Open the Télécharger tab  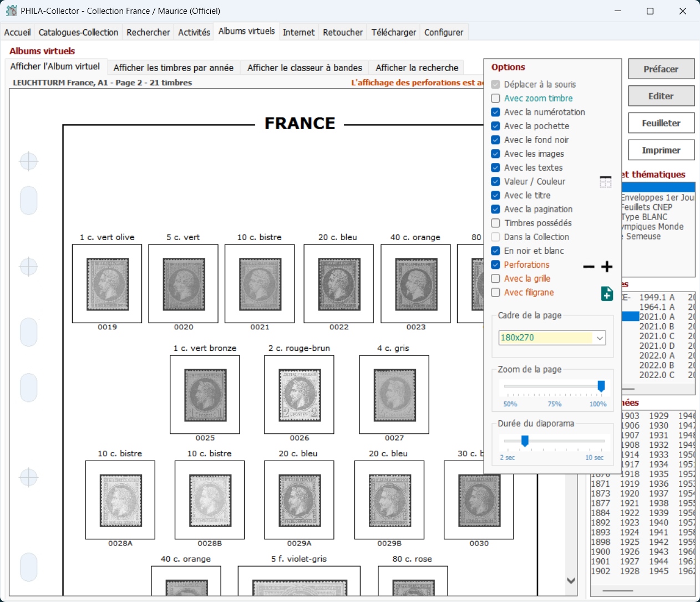pyautogui.click(x=394, y=32)
